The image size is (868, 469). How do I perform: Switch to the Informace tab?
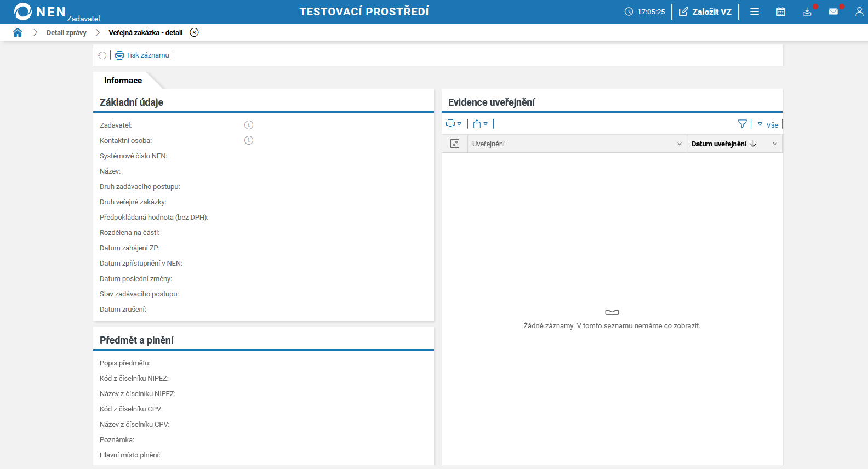[x=123, y=81]
